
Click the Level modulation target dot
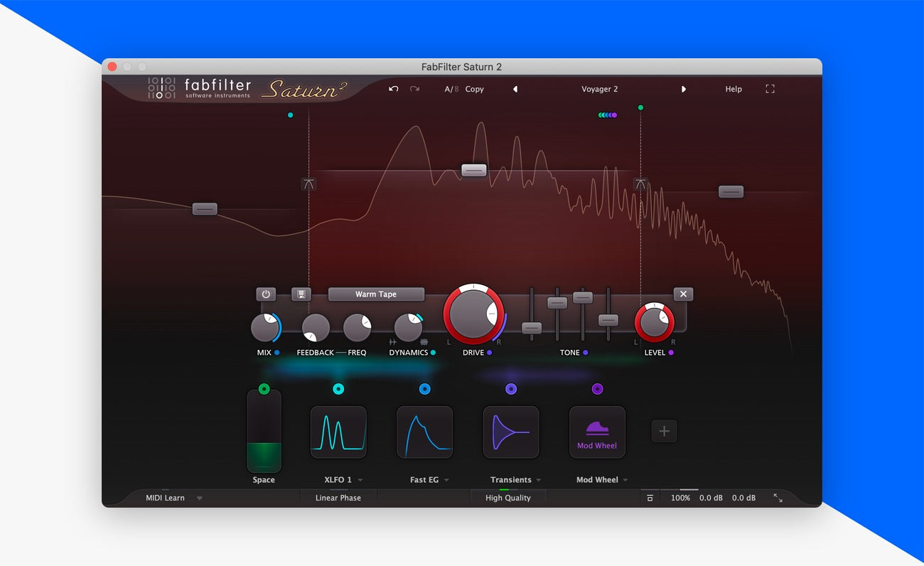tap(671, 353)
